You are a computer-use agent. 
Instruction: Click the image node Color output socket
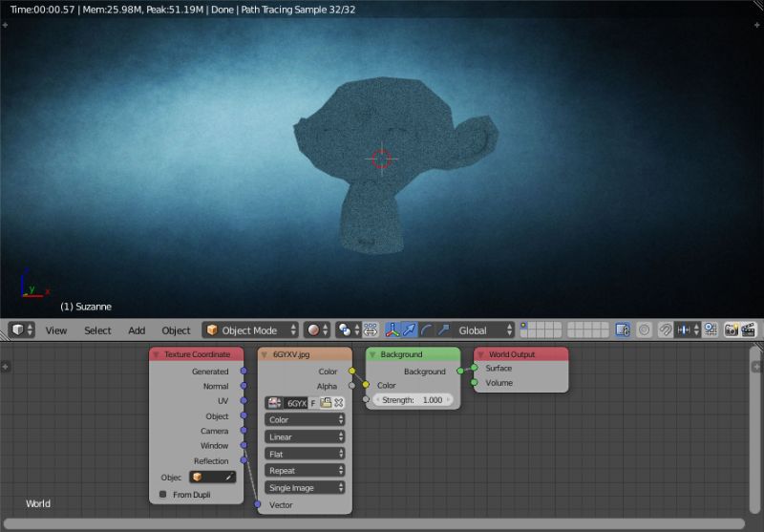(x=351, y=371)
